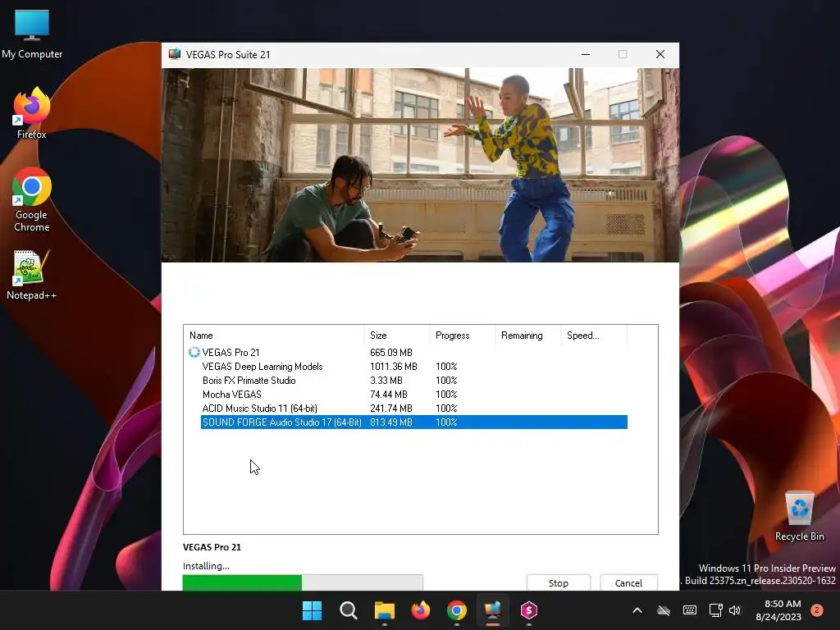Click the Progress column header

click(x=463, y=336)
